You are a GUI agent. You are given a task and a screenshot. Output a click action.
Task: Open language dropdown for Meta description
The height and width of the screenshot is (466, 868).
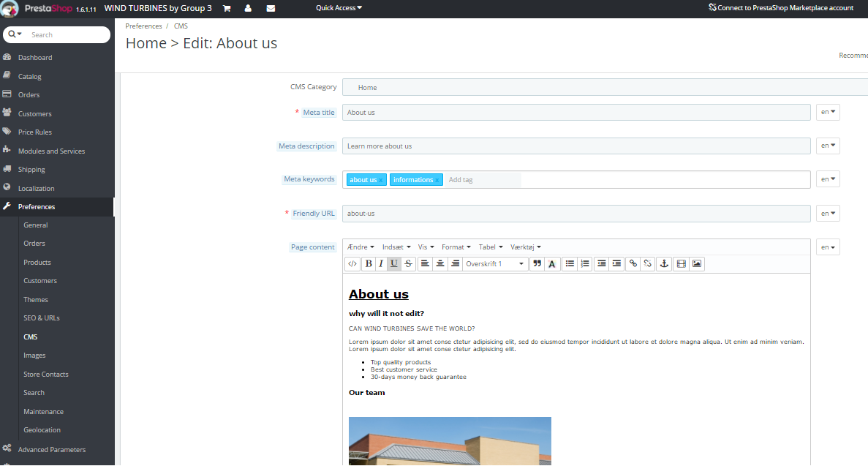click(x=828, y=146)
